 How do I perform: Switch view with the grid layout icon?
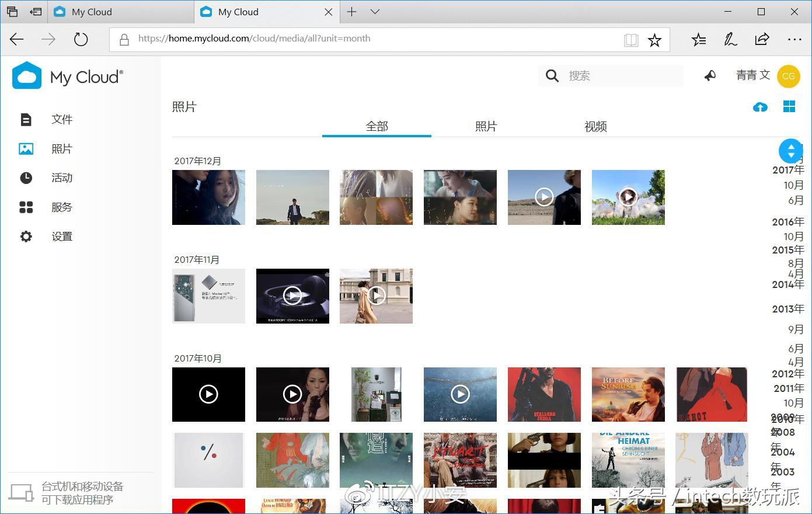point(789,107)
